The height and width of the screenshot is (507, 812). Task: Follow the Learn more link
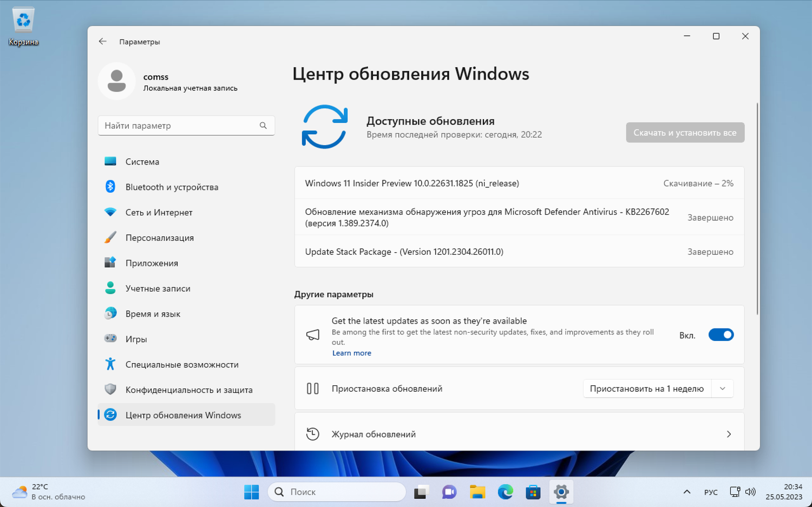click(x=351, y=353)
